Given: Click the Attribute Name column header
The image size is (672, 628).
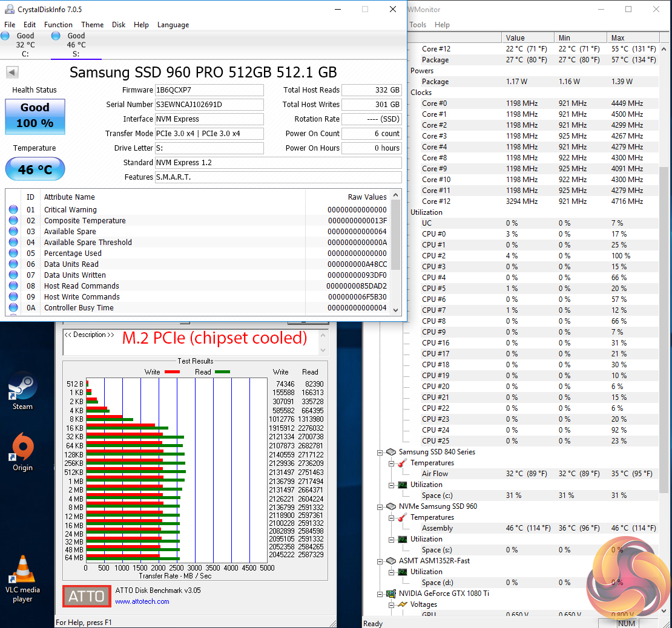Looking at the screenshot, I should coord(173,197).
